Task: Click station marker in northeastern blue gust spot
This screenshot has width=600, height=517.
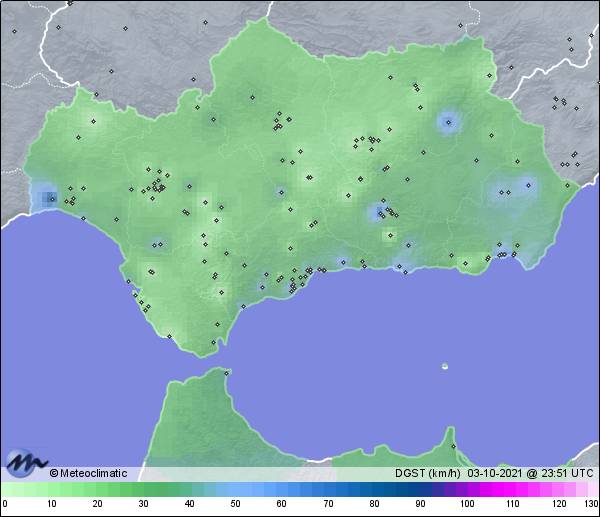Action: pyautogui.click(x=448, y=124)
